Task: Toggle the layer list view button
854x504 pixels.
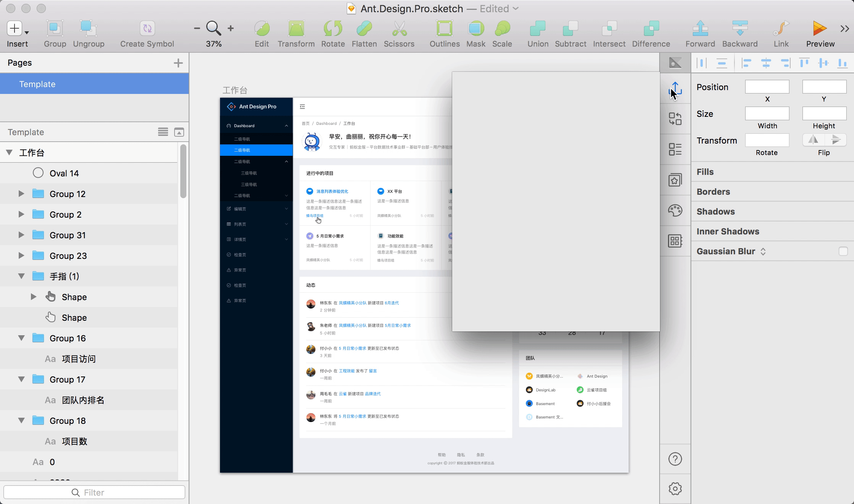Action: [x=163, y=132]
